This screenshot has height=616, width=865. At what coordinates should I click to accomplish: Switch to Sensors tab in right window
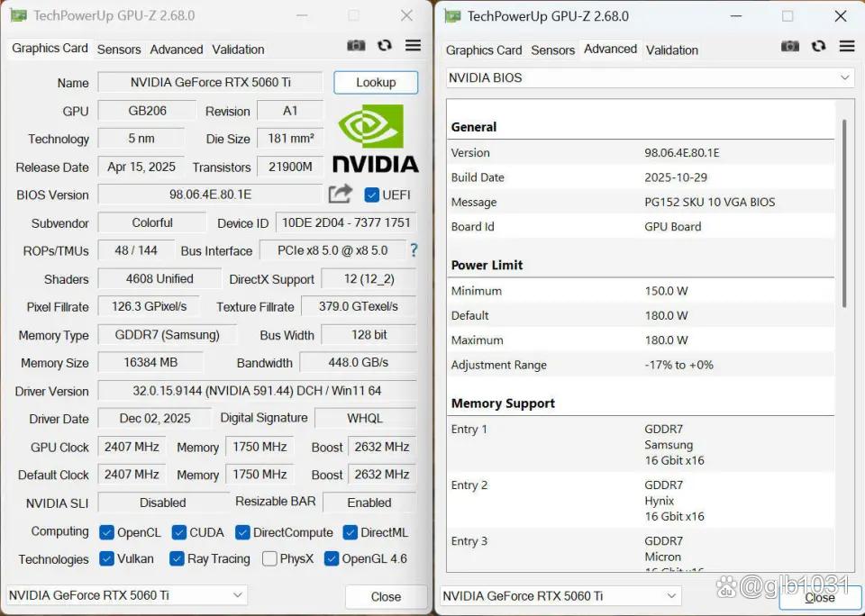[552, 50]
